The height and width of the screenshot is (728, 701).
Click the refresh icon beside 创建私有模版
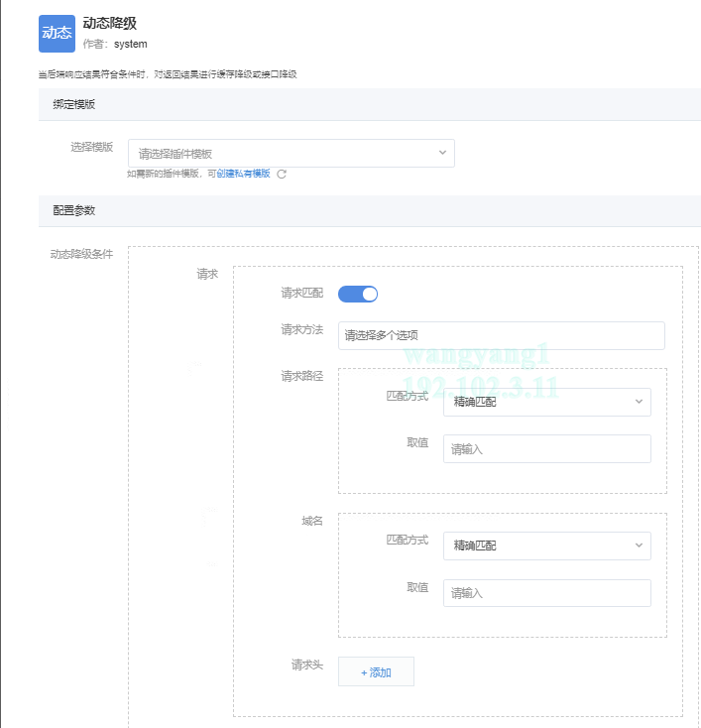point(282,174)
